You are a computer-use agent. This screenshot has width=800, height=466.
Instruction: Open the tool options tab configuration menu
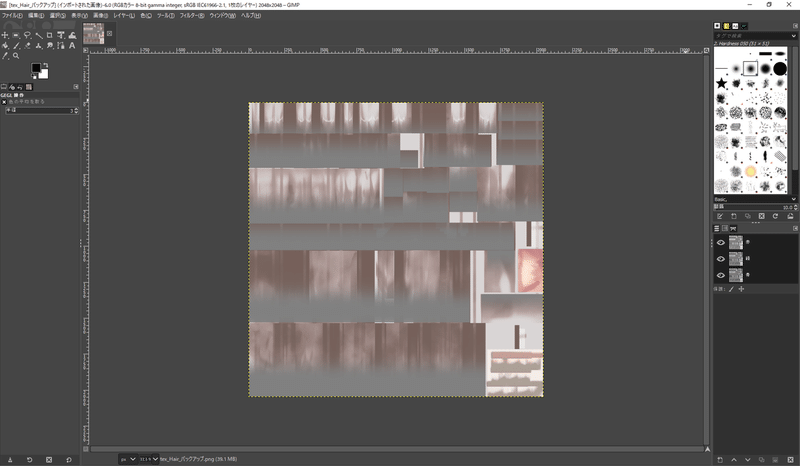coord(76,87)
